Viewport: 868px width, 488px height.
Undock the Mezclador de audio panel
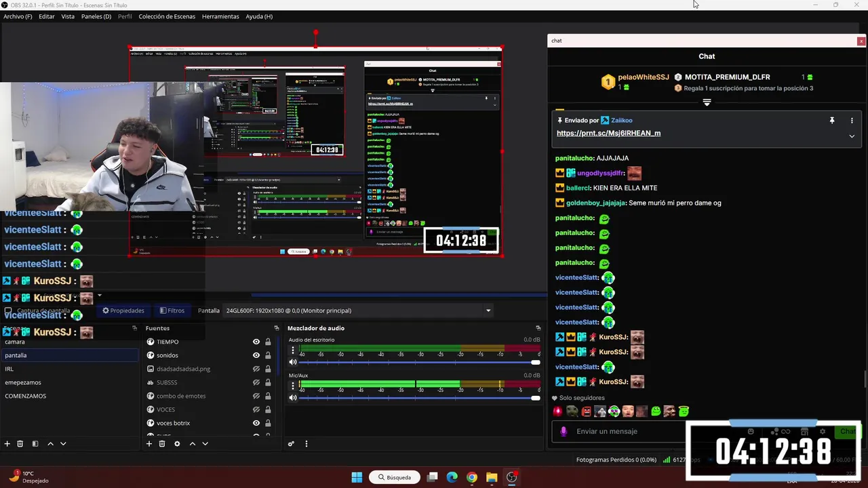[x=538, y=328]
